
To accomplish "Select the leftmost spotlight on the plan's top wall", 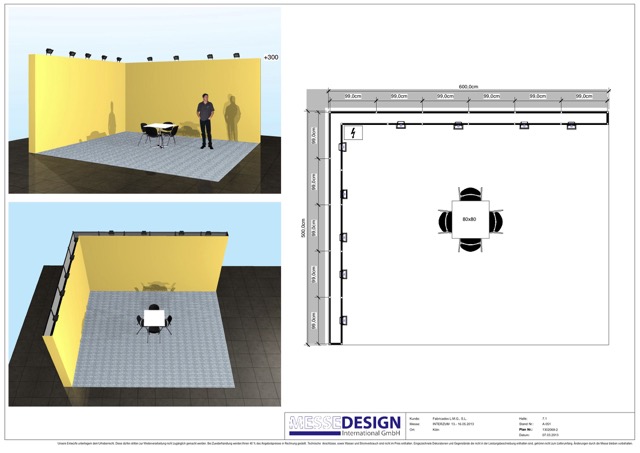I will click(400, 125).
